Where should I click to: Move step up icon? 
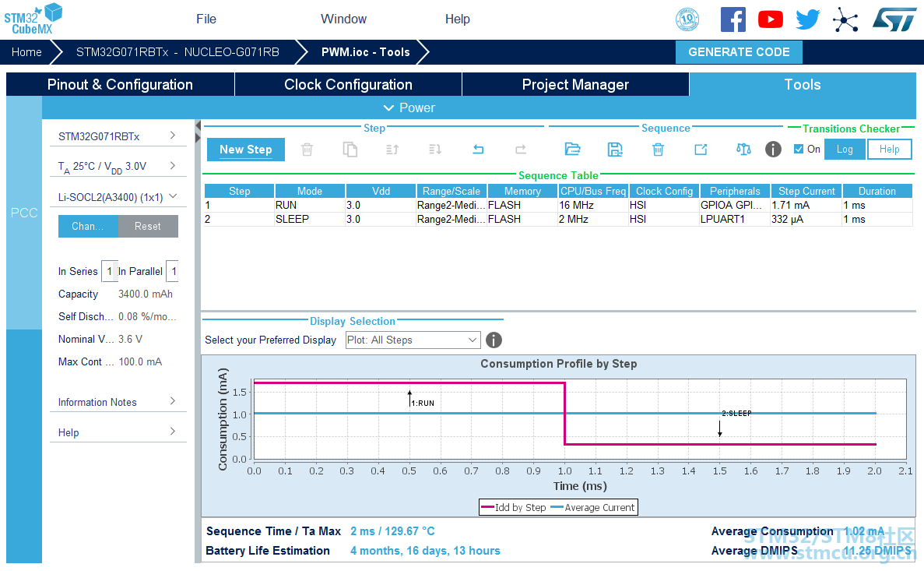(x=392, y=150)
